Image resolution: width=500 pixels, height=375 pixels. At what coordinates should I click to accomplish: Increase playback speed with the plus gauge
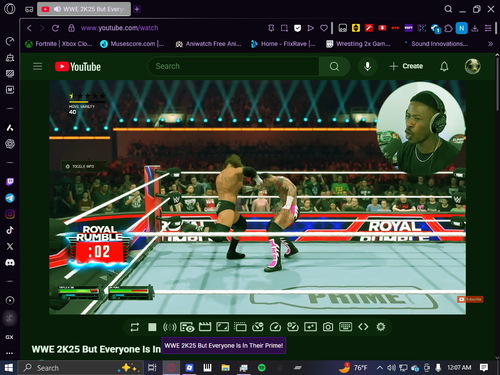pyautogui.click(x=293, y=327)
